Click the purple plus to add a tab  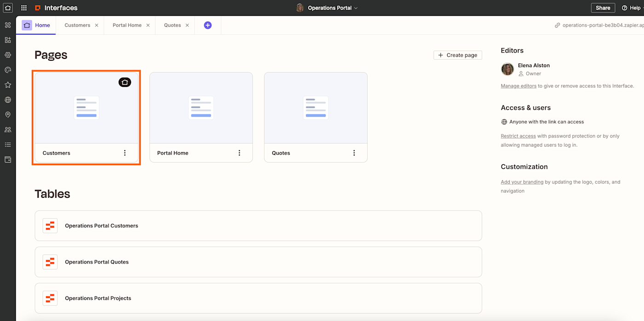208,25
